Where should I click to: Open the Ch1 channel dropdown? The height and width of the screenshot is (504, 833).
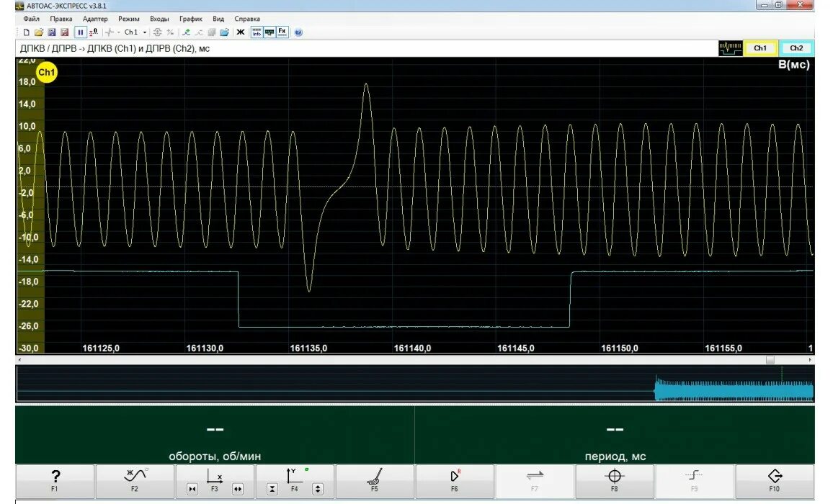135,32
